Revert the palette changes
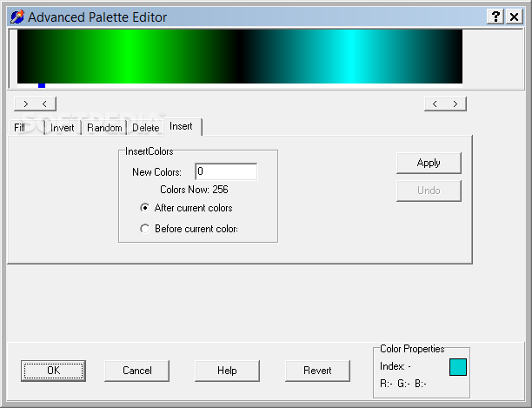The image size is (532, 408). 317,371
